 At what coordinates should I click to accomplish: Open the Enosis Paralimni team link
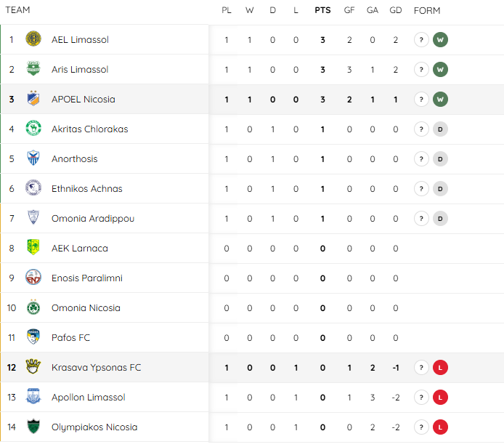(86, 278)
